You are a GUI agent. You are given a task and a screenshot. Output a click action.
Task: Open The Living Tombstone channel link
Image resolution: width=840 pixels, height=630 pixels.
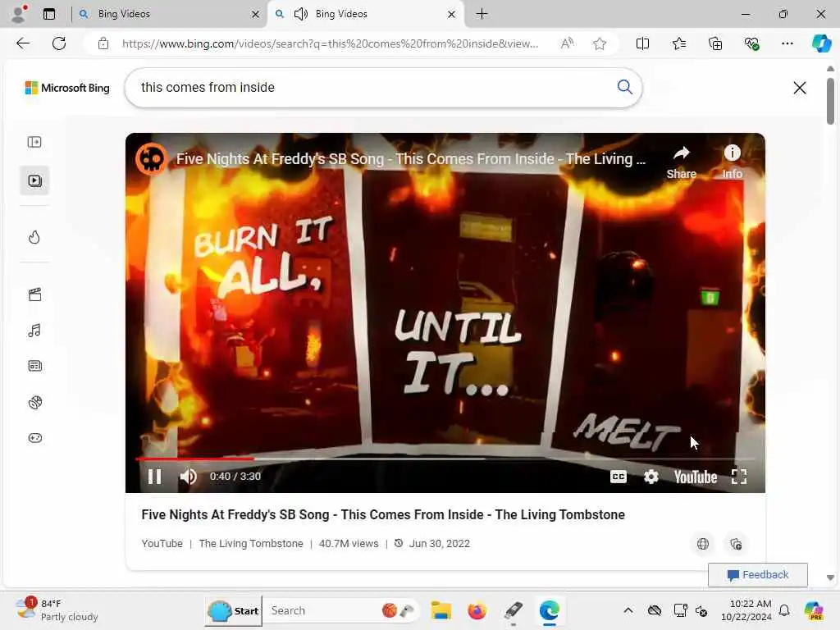251,543
